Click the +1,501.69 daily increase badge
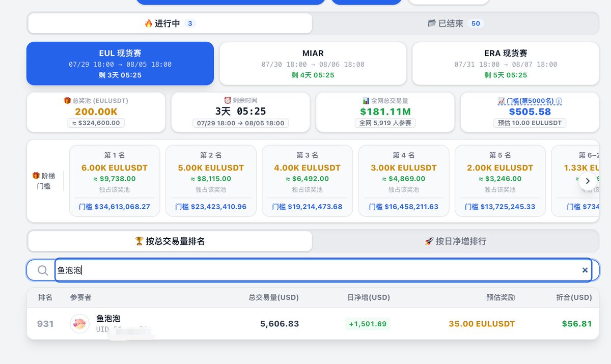 [368, 324]
